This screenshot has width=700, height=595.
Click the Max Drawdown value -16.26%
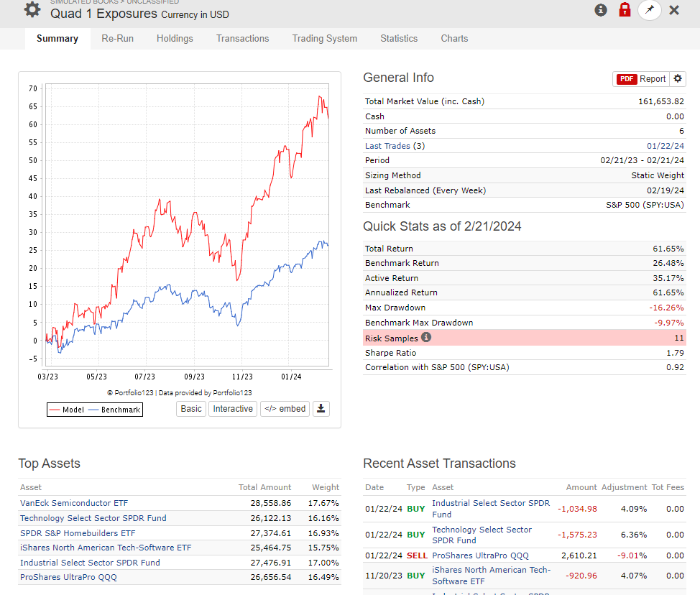pyautogui.click(x=666, y=308)
